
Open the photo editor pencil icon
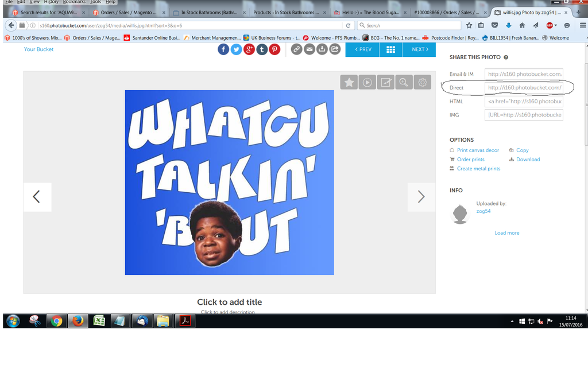tap(386, 82)
